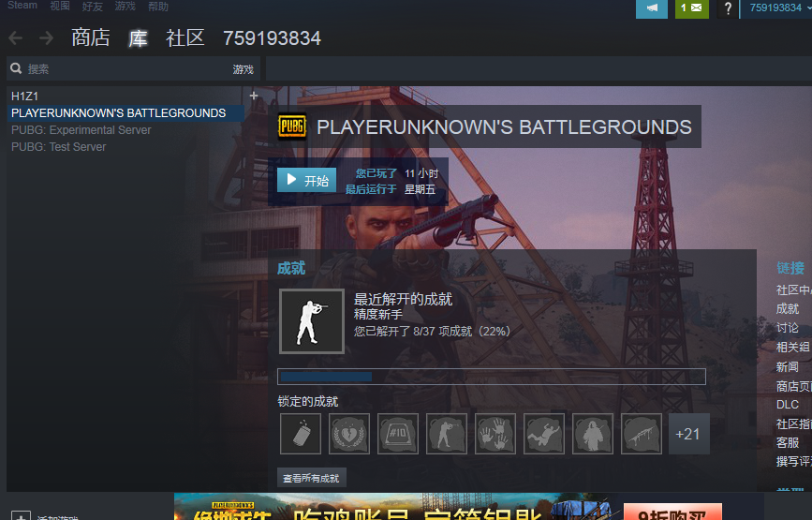
Task: Click the back navigation arrow
Action: pyautogui.click(x=16, y=37)
